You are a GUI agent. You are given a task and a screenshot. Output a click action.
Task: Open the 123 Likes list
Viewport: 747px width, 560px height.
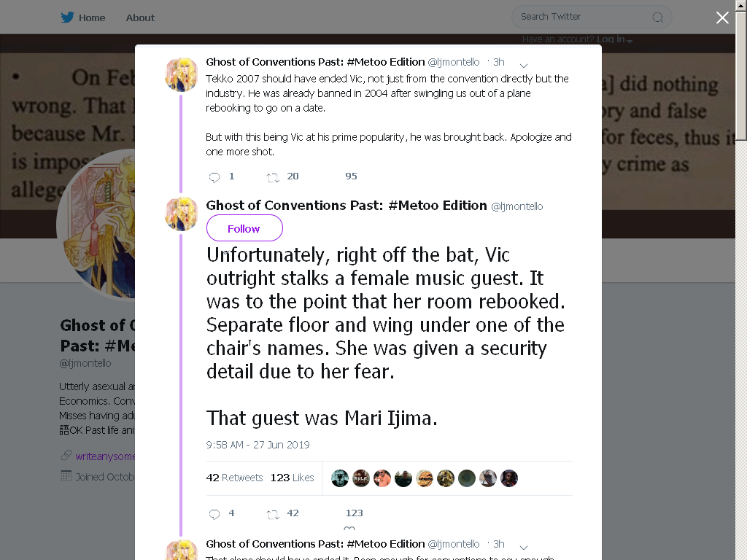click(x=292, y=478)
